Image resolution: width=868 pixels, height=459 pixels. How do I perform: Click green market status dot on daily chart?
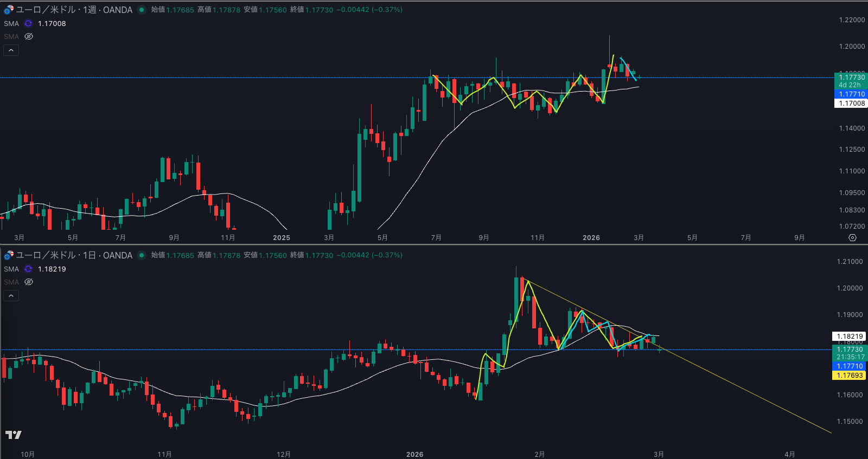tap(142, 255)
